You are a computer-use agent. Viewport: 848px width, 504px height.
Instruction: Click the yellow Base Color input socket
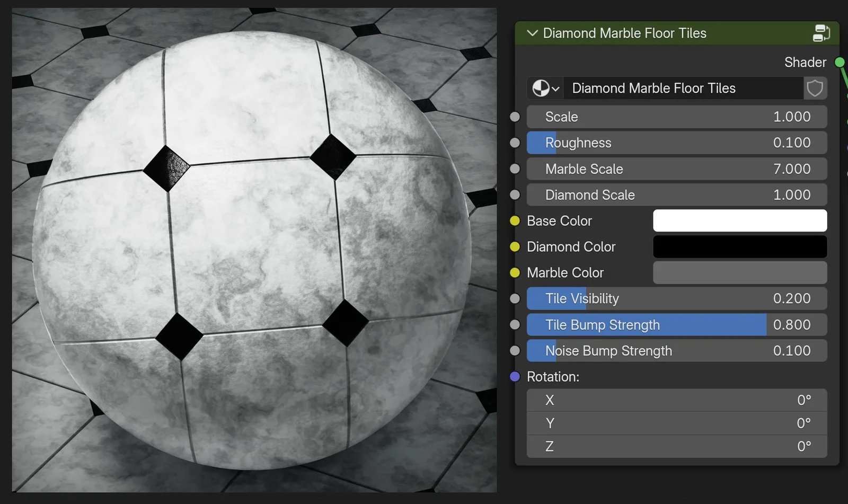coord(515,220)
